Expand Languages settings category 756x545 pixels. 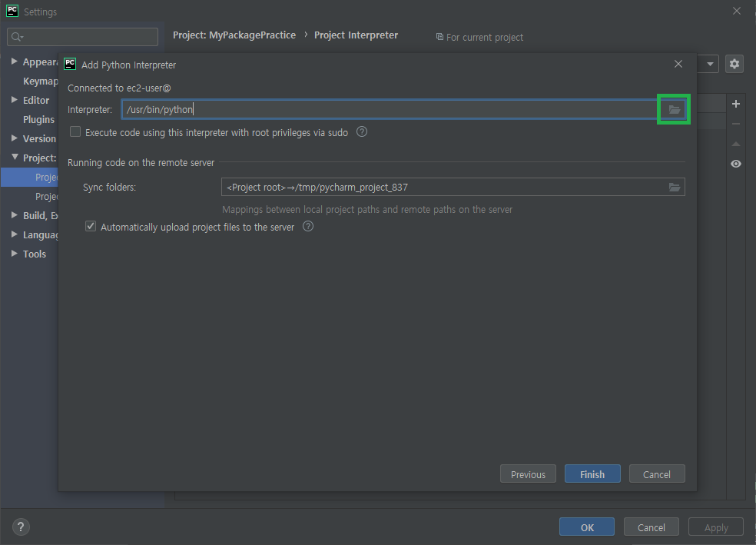[15, 234]
